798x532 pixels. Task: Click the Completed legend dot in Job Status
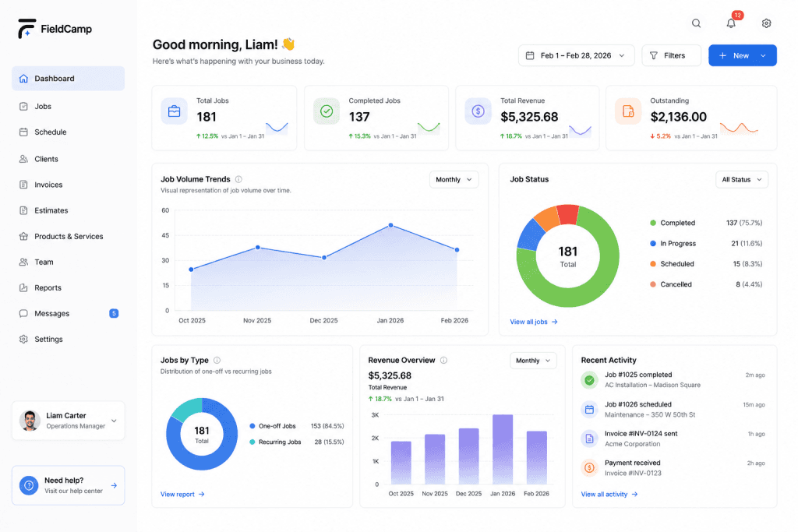(653, 223)
